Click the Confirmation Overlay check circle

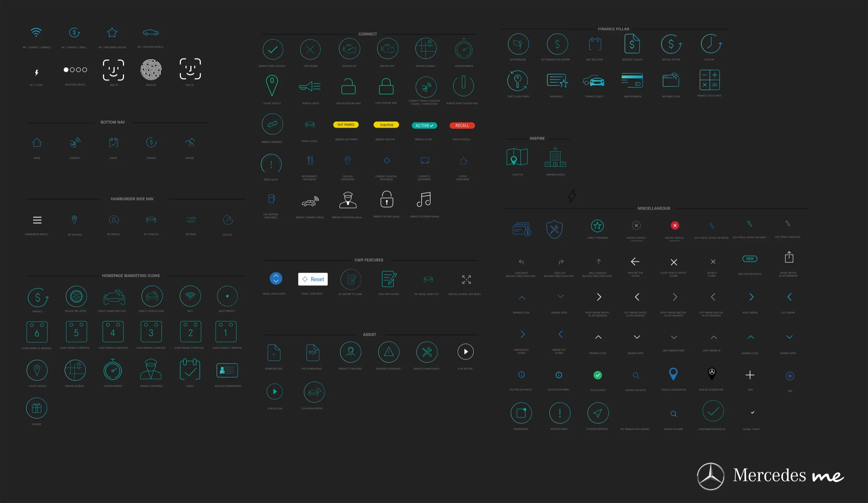click(x=713, y=411)
